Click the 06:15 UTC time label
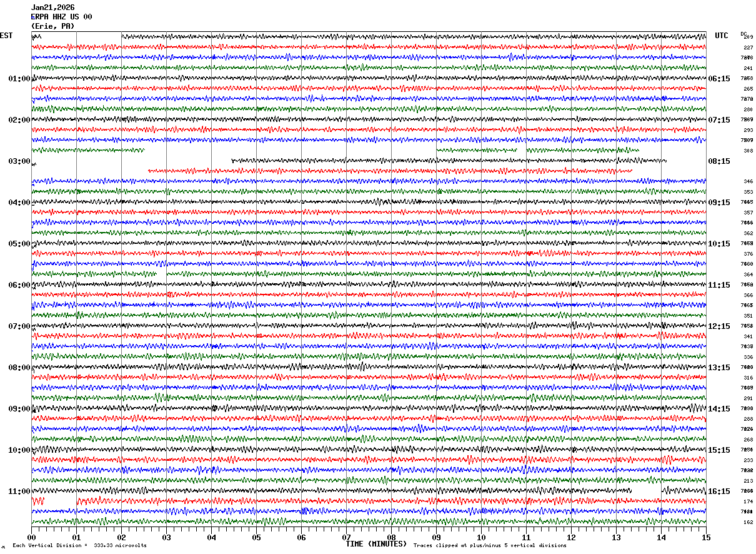The width and height of the screenshot is (756, 554). pos(719,79)
